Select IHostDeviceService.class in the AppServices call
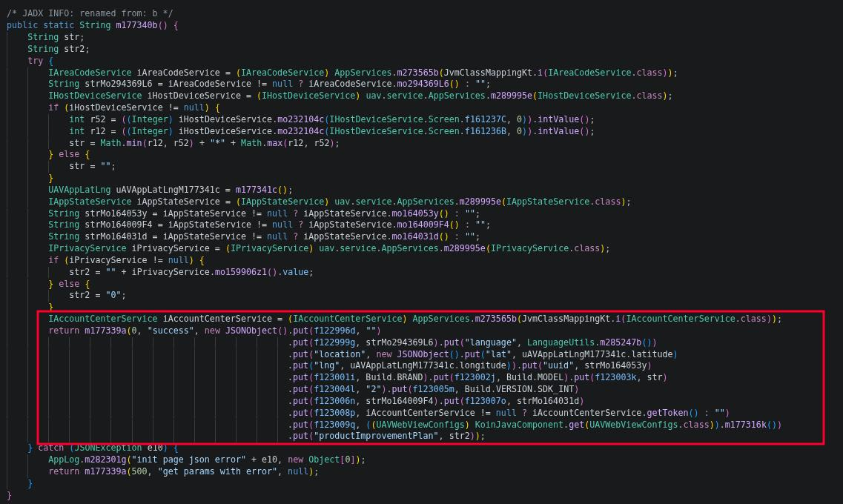Image resolution: width=843 pixels, height=504 pixels. coord(600,96)
